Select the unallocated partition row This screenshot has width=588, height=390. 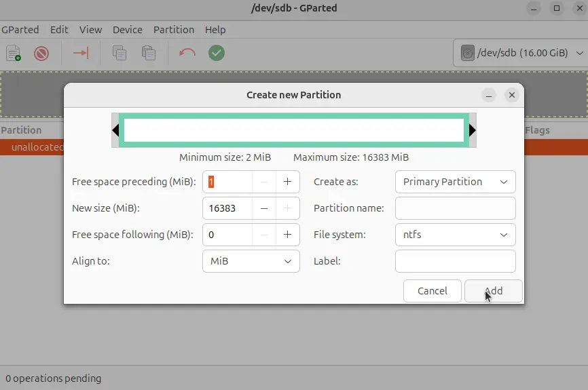click(32, 147)
